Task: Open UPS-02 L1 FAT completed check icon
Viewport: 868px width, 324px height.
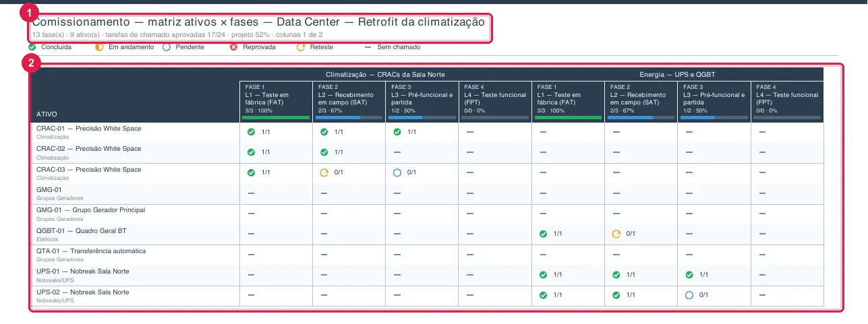Action: [543, 295]
